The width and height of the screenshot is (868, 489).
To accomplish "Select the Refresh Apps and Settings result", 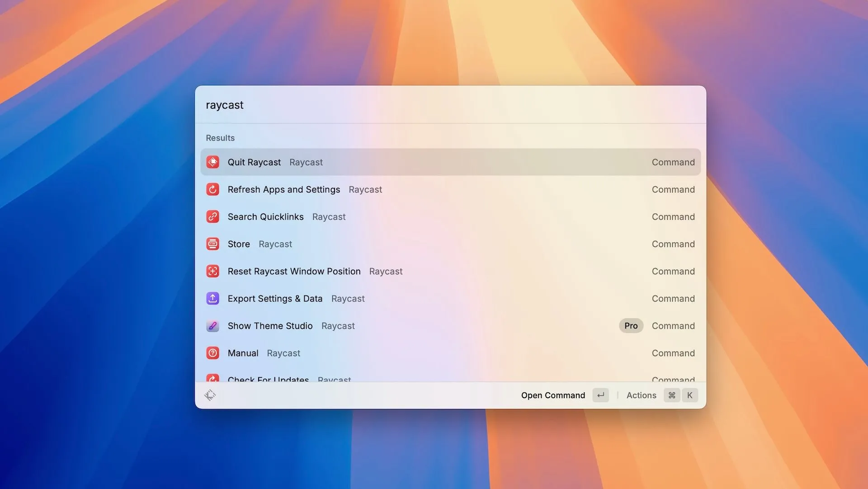I will (283, 189).
